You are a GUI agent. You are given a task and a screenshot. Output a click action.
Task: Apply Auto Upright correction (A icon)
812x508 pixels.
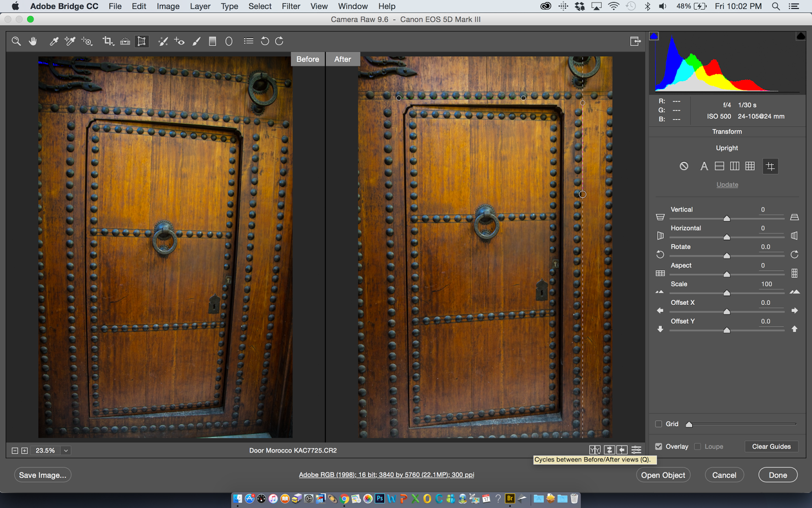click(703, 166)
